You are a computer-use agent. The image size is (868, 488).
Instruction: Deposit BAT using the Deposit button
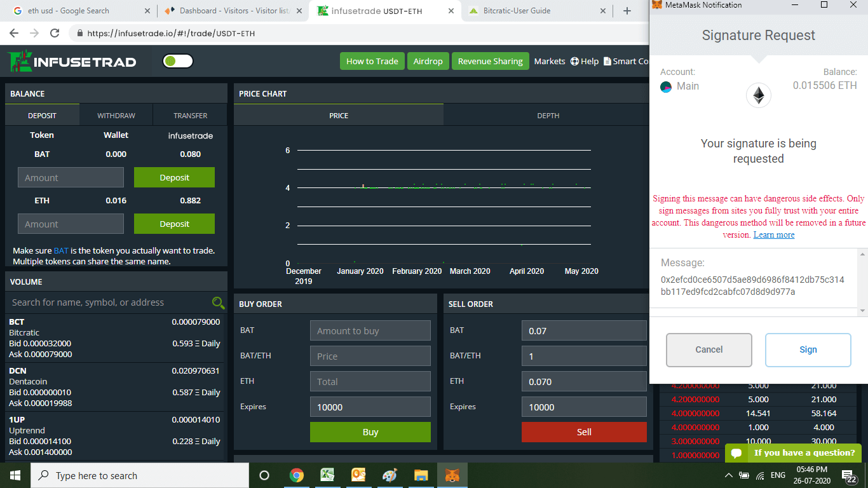(174, 177)
